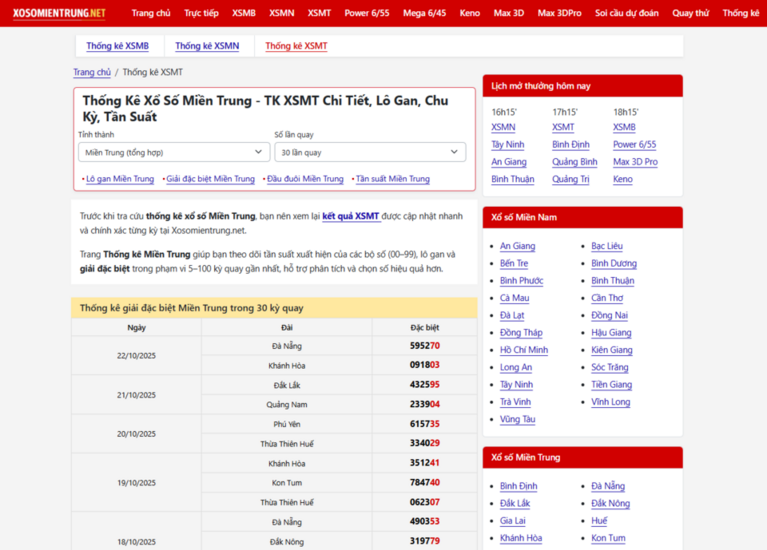Click the Tần suất Miền Trung link
The height and width of the screenshot is (550, 767).
pyautogui.click(x=392, y=179)
